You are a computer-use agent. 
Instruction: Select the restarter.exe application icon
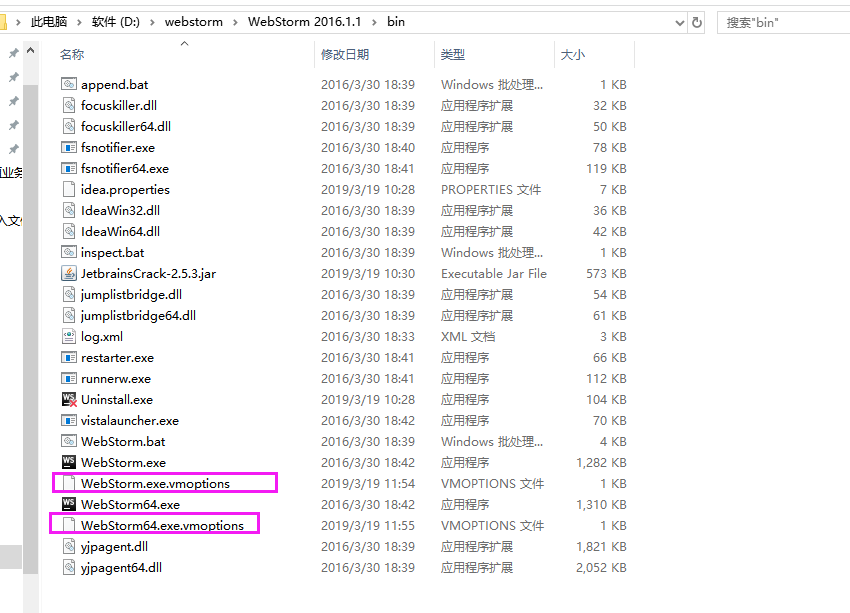69,358
